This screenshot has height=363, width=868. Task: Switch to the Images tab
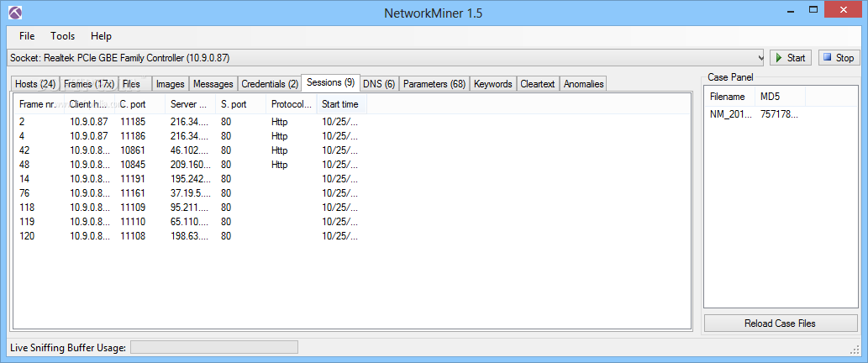(x=170, y=84)
